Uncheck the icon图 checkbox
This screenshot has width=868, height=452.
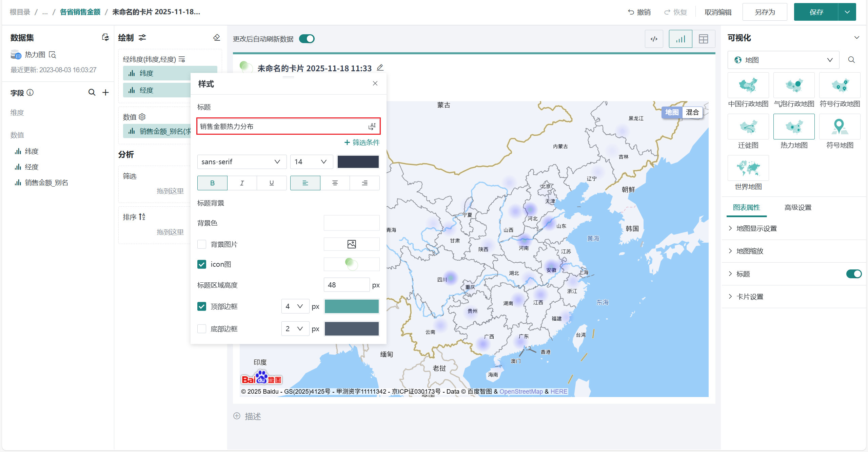202,264
